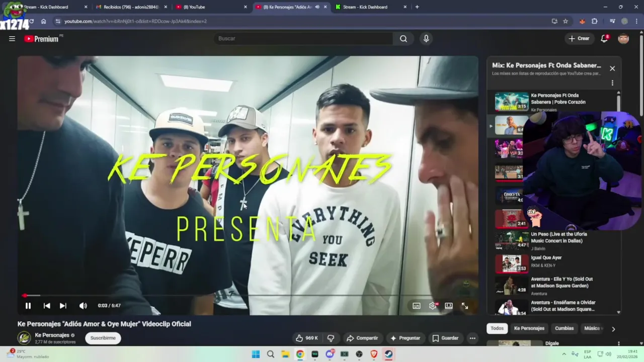Image resolution: width=644 pixels, height=362 pixels.
Task: Switch to the last Kick Dashboard tab
Action: pos(371,7)
